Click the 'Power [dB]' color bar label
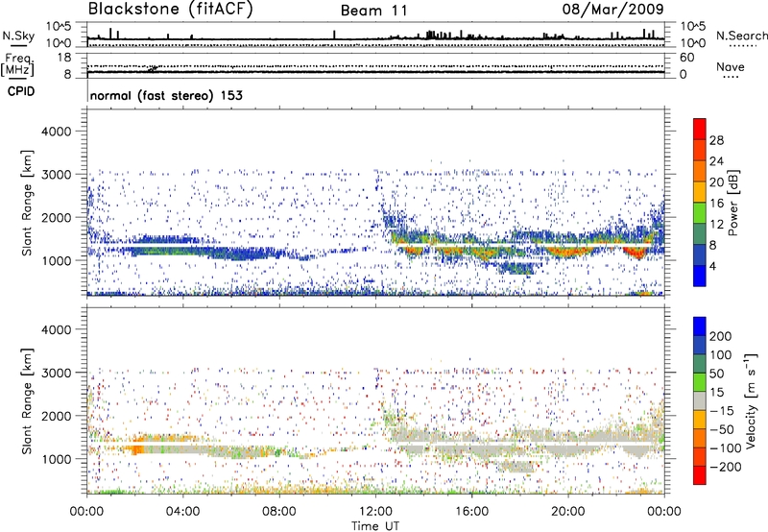This screenshot has height=532, width=768. [x=732, y=203]
